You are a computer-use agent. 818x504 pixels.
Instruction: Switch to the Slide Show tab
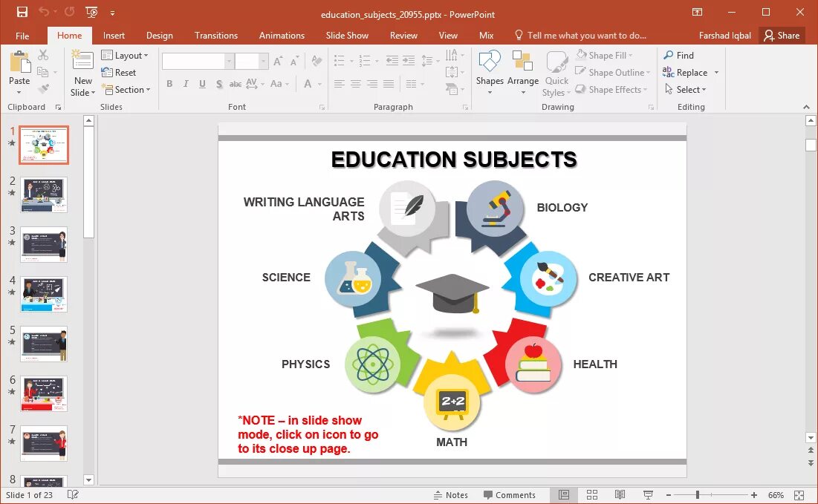347,36
